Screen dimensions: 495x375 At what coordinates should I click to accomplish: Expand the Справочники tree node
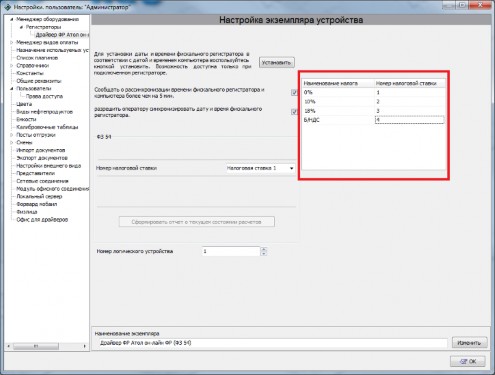point(12,65)
